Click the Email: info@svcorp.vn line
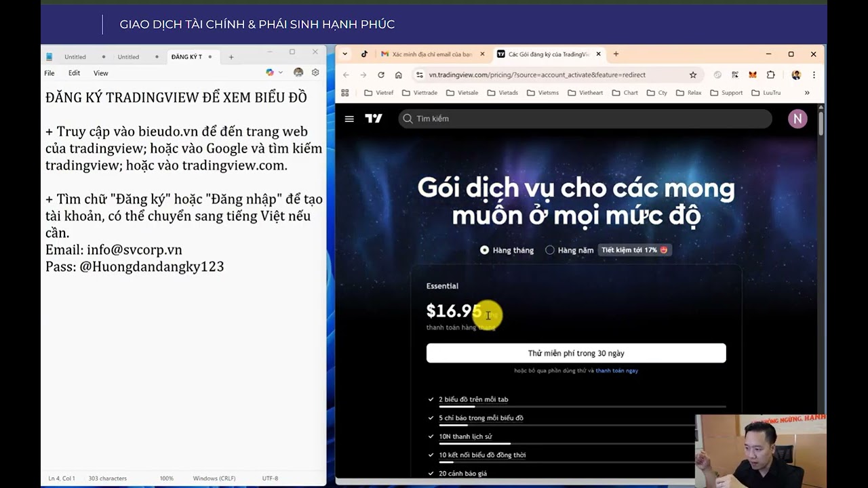This screenshot has height=488, width=868. pos(114,250)
